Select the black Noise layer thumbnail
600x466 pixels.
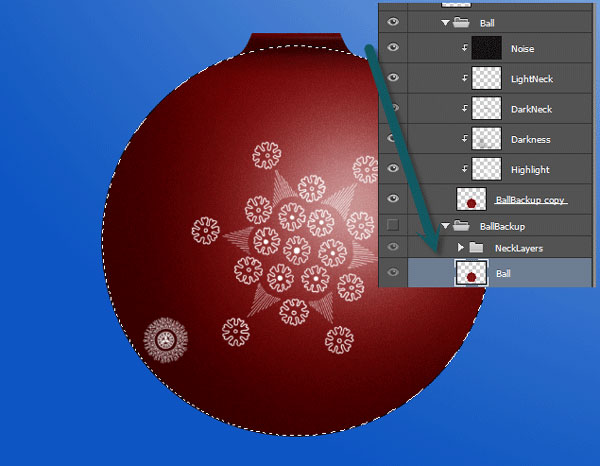(x=486, y=48)
